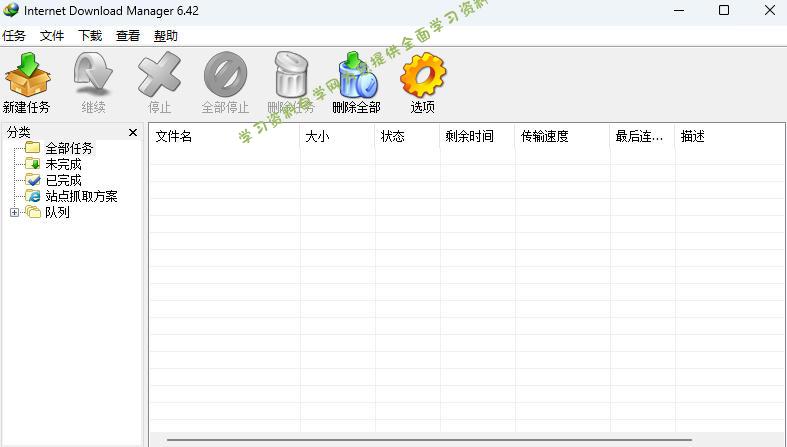Sort by 文件名 column header
This screenshot has height=447, width=787.
(225, 136)
